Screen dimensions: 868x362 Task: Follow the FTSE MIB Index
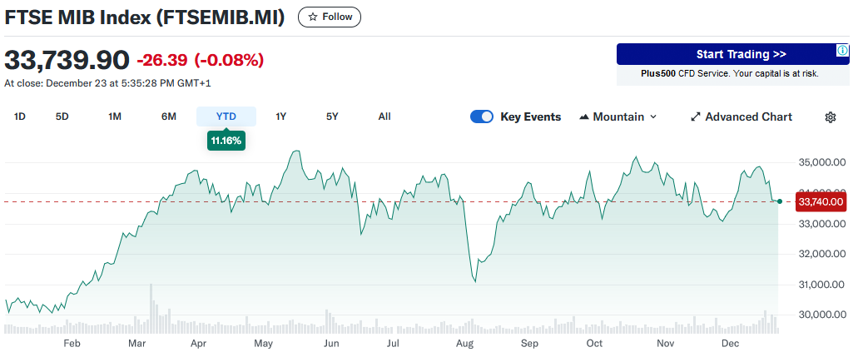[x=330, y=17]
